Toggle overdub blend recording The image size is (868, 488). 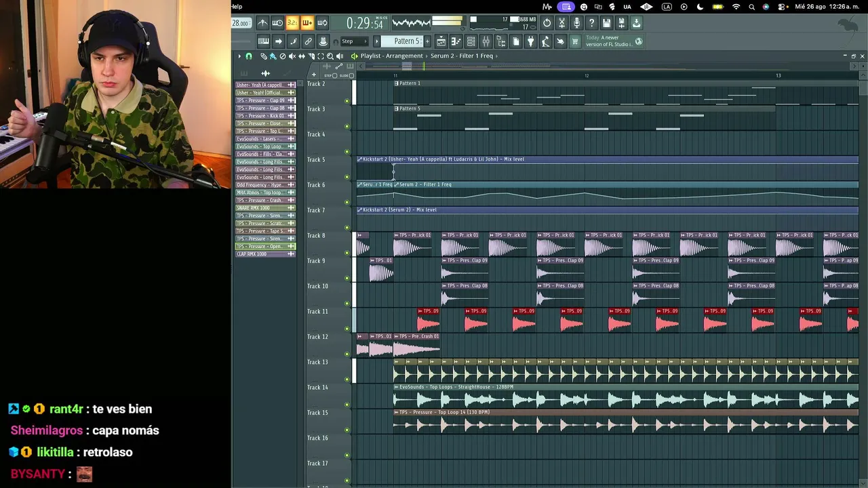(307, 23)
